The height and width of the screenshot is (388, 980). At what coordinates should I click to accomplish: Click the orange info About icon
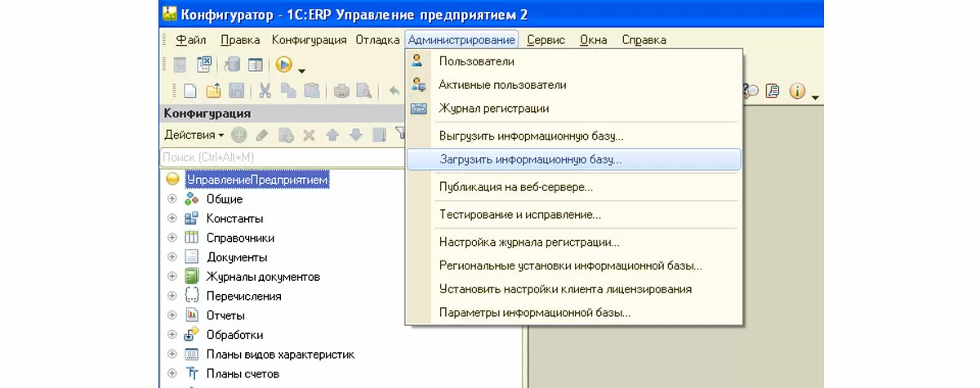(795, 91)
